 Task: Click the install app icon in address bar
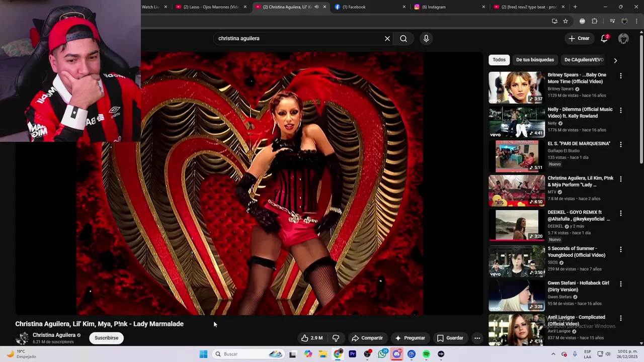[x=554, y=21]
